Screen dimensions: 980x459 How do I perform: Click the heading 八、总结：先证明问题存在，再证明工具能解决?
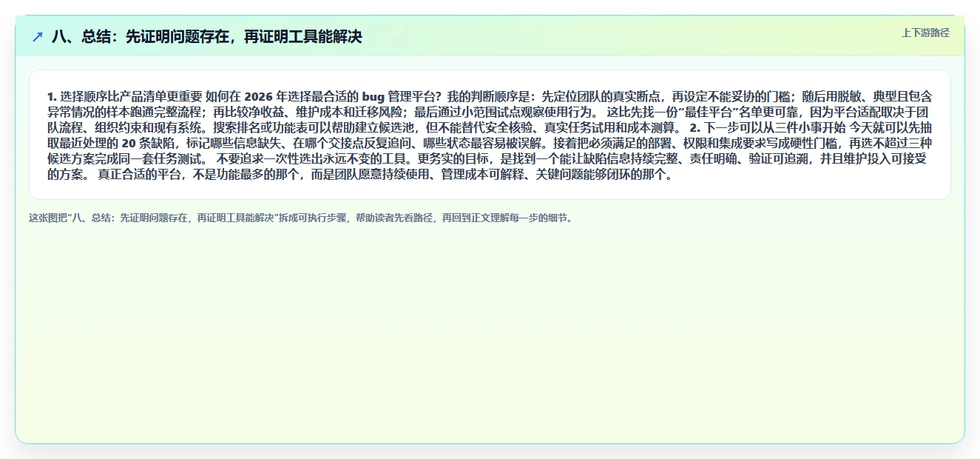click(207, 36)
